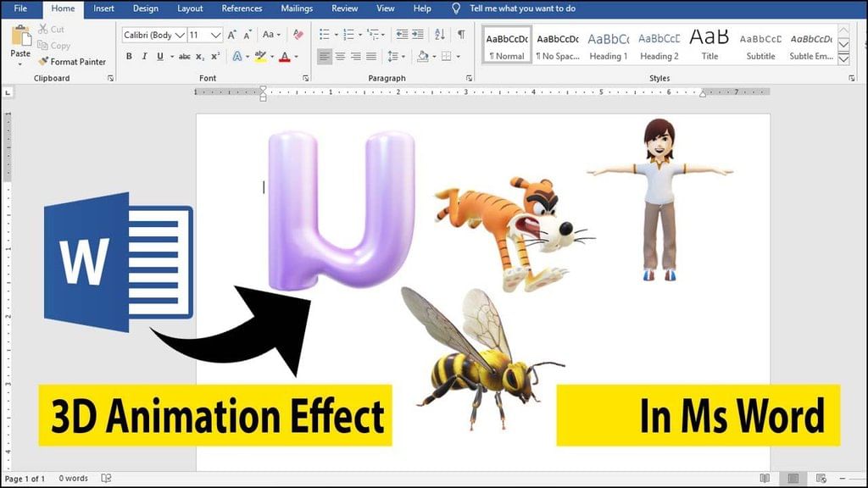Apply paragraph shading fill color
Viewport: 868px width, 488px height.
423,57
